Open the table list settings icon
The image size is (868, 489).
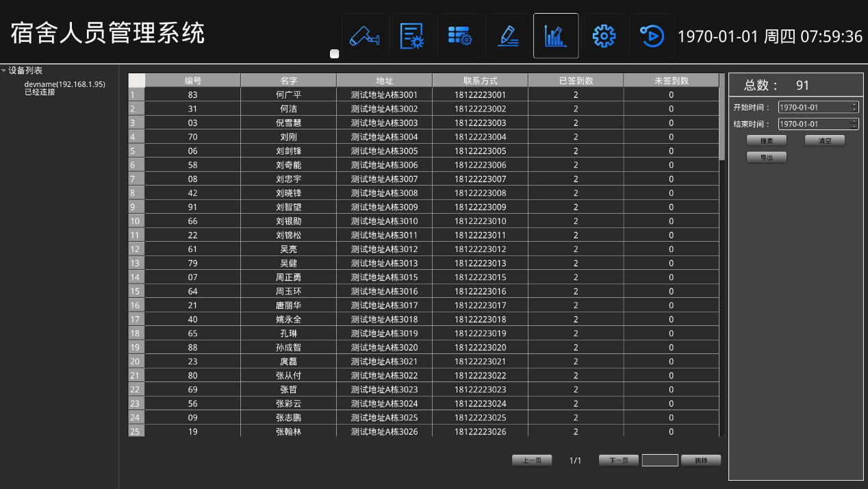pyautogui.click(x=460, y=36)
